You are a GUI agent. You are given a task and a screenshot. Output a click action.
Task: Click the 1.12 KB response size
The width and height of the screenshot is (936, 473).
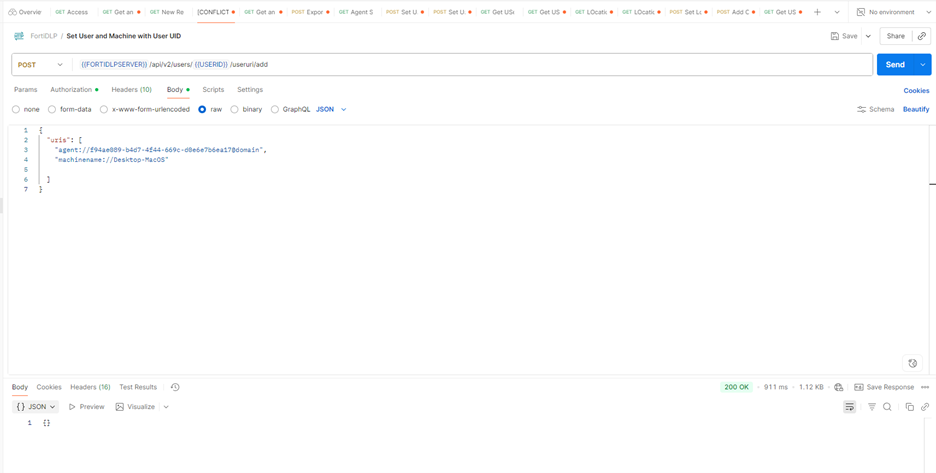[x=811, y=387]
